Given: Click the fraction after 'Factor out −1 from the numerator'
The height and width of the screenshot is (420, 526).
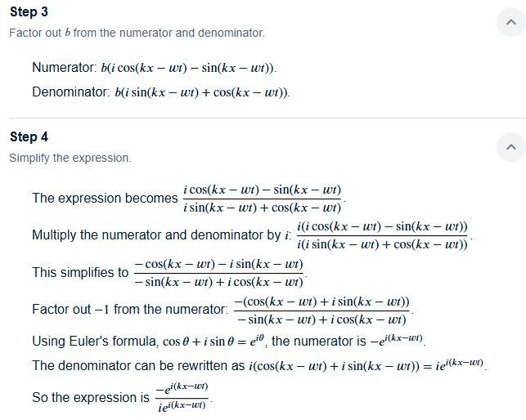Looking at the screenshot, I should point(321,311).
